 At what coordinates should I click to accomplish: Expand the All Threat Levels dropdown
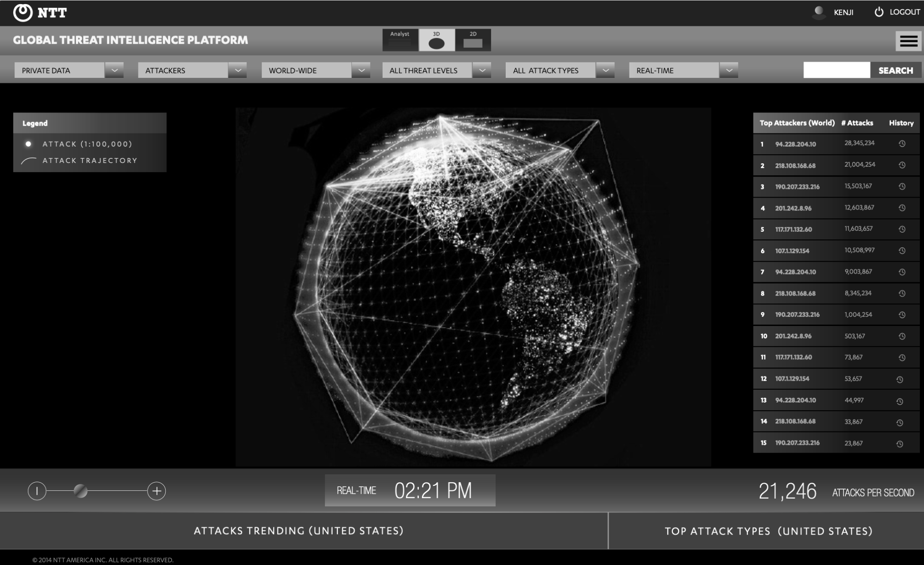(482, 71)
